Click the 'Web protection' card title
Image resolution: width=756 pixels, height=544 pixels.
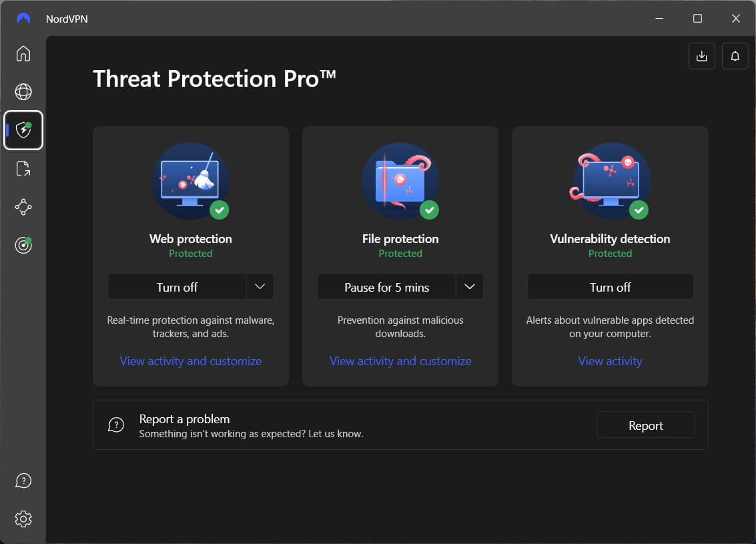(x=190, y=239)
